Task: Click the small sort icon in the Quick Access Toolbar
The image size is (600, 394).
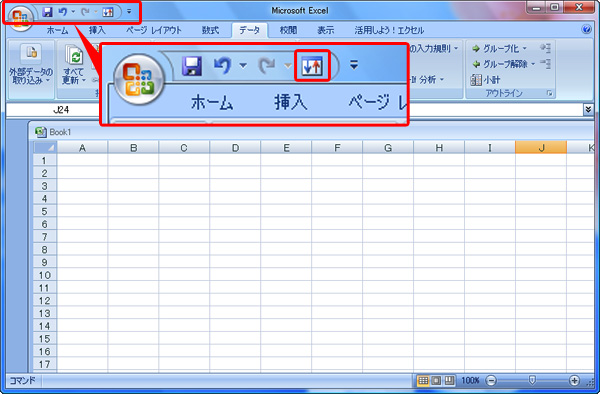Action: point(108,12)
